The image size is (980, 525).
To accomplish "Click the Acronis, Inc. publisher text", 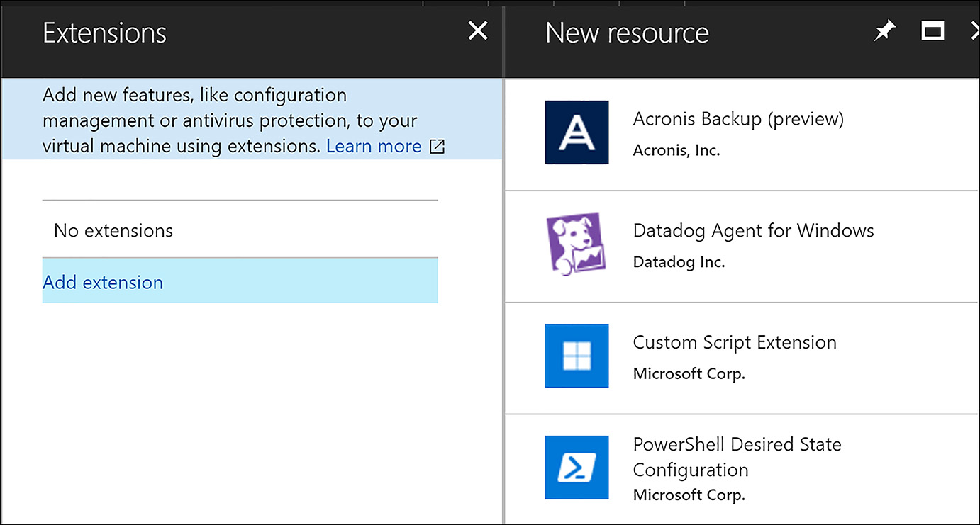I will coord(676,151).
